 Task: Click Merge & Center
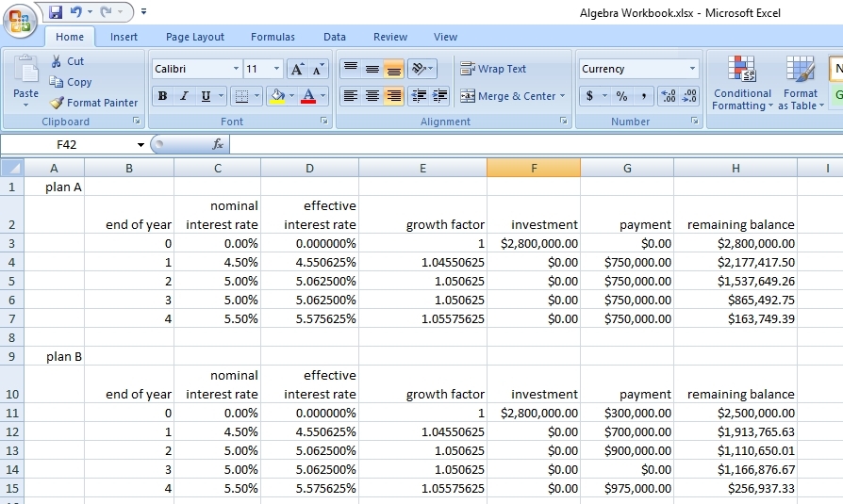pos(507,96)
